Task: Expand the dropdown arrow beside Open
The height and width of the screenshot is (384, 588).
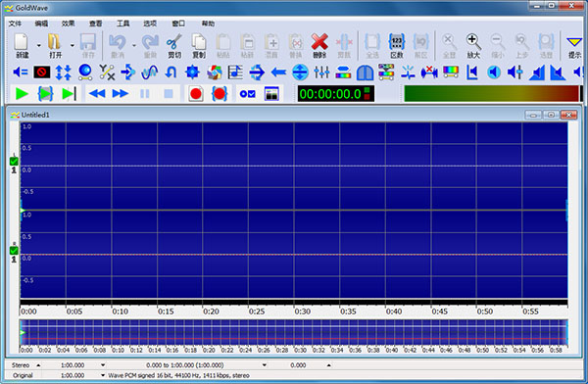Action: 72,46
